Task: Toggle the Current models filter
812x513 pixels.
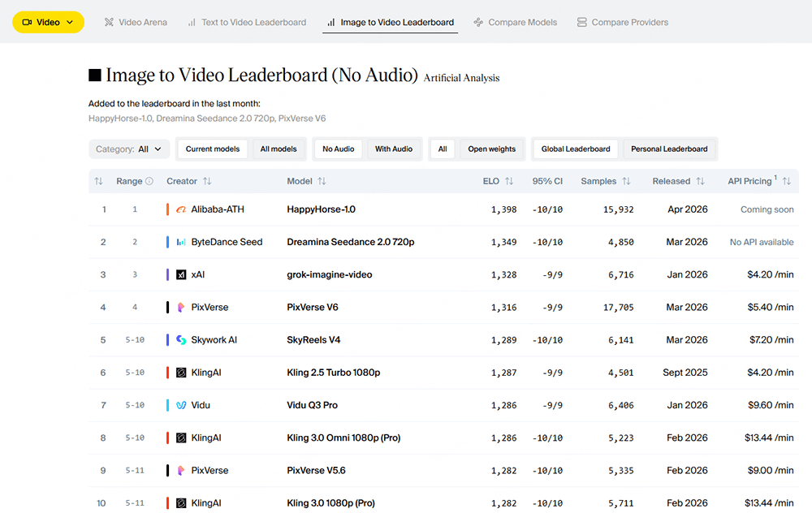Action: coord(213,149)
